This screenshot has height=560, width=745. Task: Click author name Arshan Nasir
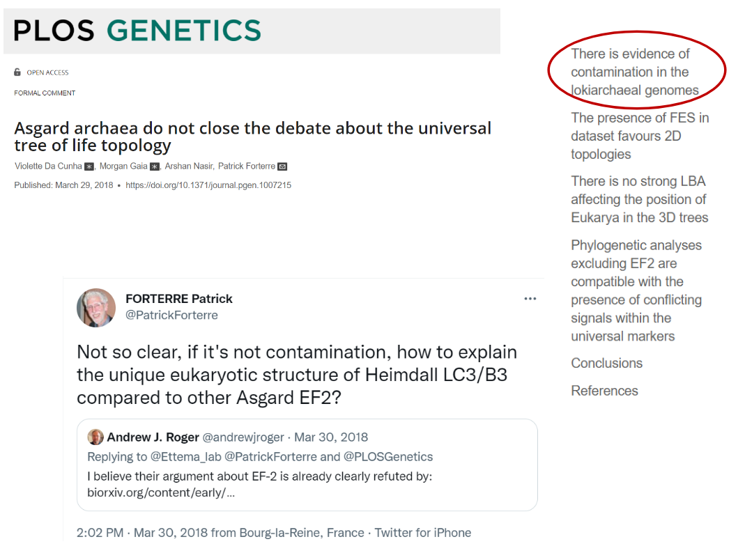point(191,166)
